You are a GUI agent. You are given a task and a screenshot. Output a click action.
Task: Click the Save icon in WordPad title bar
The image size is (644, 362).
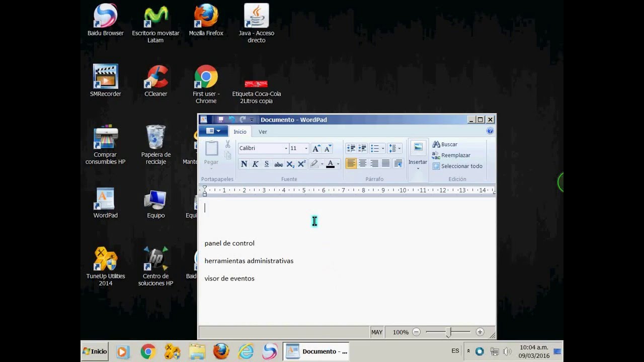(220, 120)
